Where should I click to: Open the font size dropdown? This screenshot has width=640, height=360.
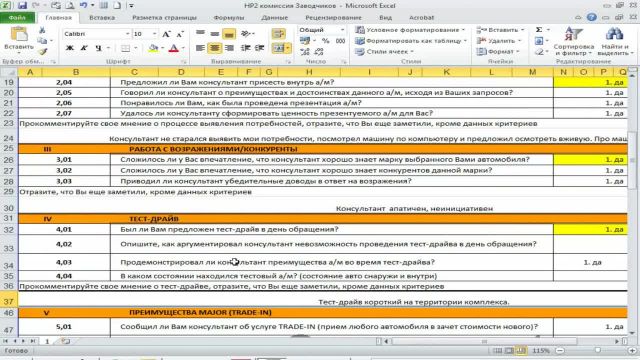point(154,34)
